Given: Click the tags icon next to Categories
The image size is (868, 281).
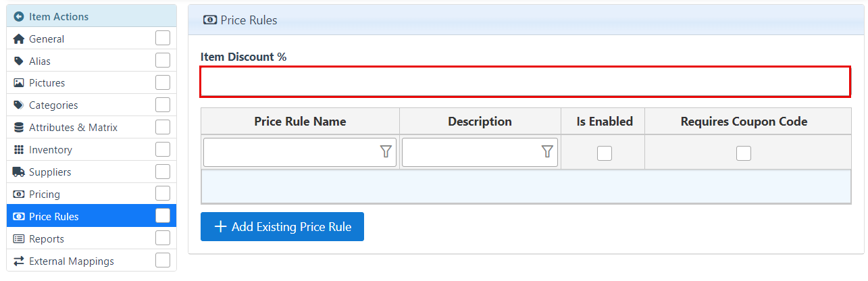Looking at the screenshot, I should click(x=19, y=105).
